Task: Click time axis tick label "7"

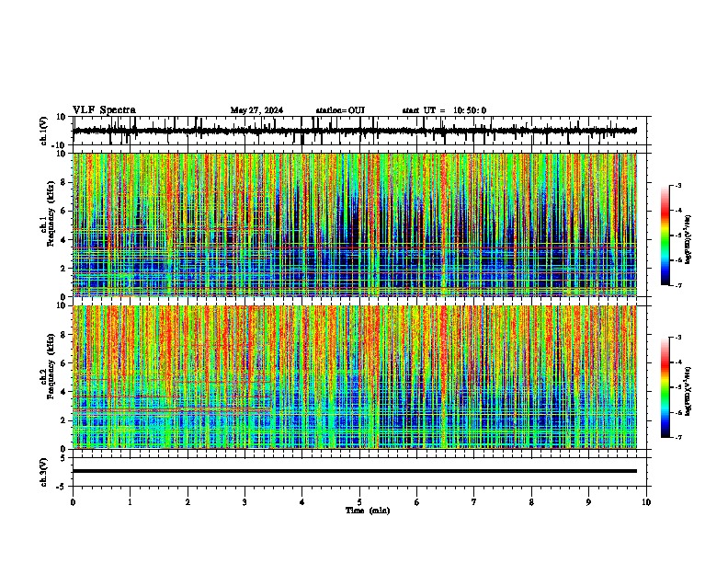Action: [474, 502]
